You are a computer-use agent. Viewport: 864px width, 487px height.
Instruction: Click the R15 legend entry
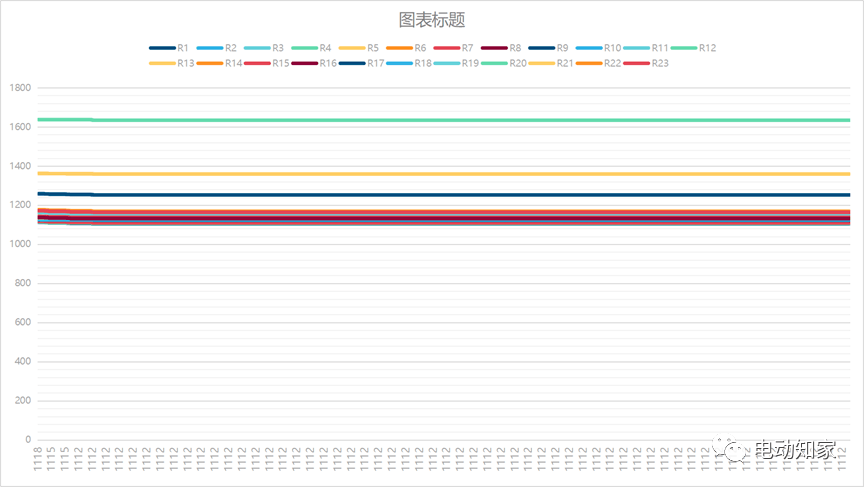coord(267,63)
